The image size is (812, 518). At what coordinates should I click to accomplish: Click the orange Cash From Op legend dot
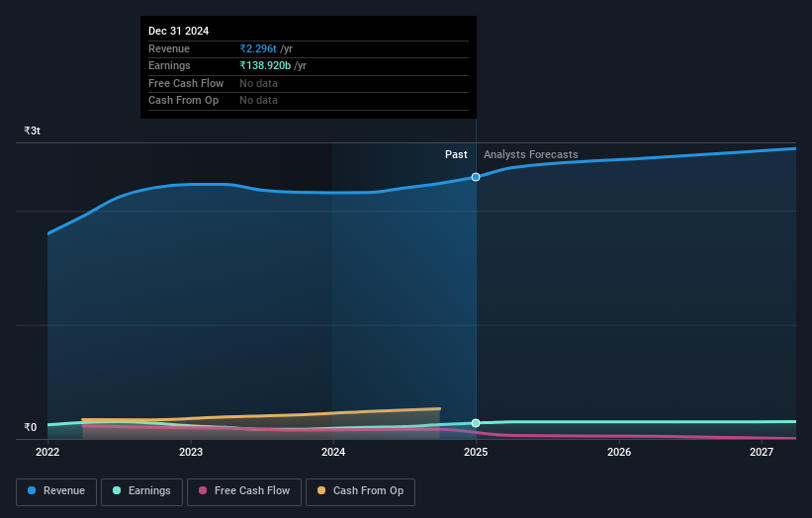tap(321, 490)
